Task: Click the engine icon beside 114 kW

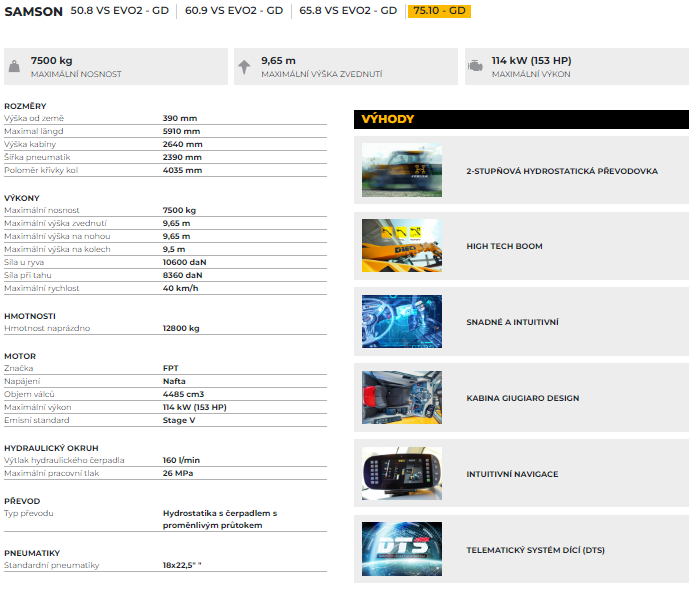Action: (475, 66)
